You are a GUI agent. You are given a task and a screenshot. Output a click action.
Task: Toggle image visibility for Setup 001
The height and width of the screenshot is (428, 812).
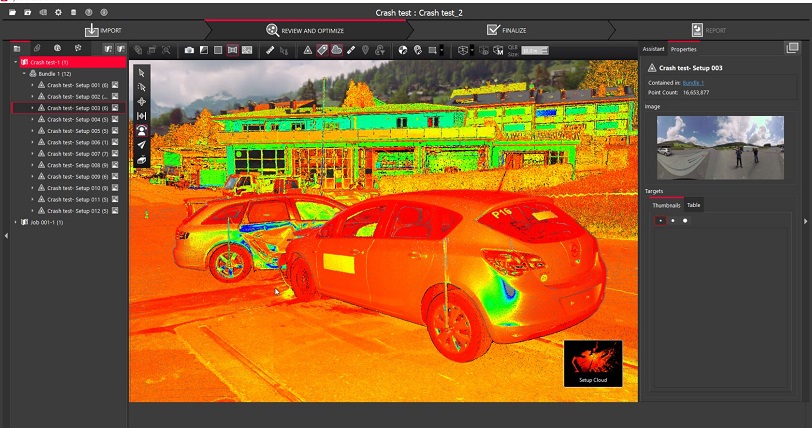click(115, 85)
